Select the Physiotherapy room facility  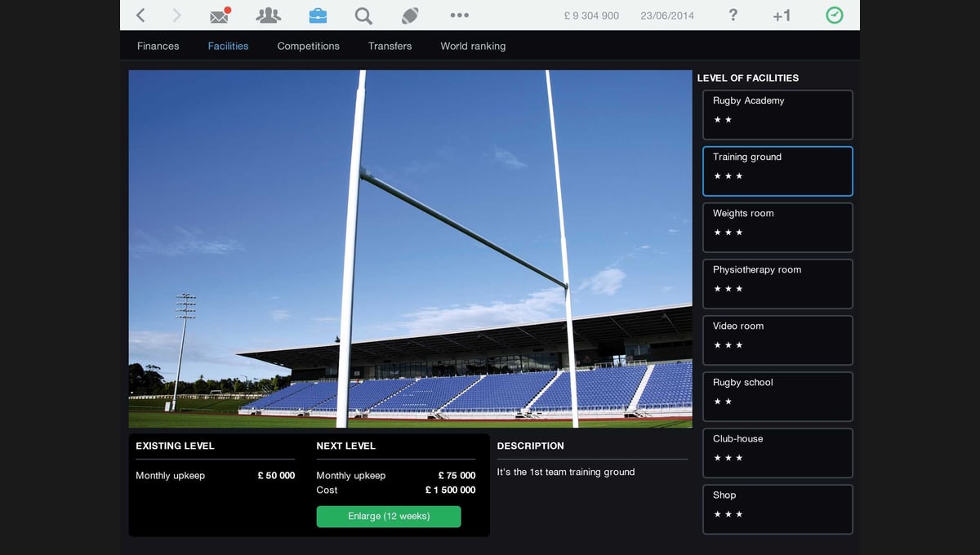pyautogui.click(x=777, y=284)
